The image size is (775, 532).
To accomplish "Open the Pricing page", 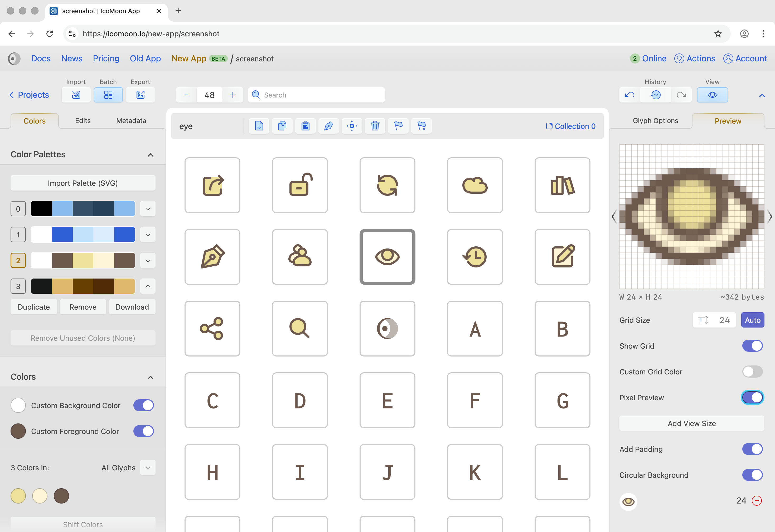I will point(106,58).
